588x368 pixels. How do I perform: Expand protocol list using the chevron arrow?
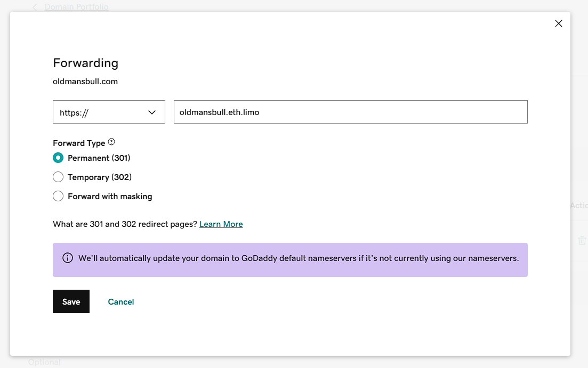(x=152, y=112)
